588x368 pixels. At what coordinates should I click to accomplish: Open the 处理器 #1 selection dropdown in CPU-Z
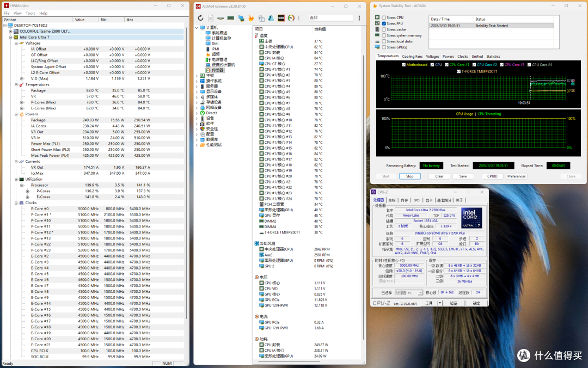[x=409, y=292]
